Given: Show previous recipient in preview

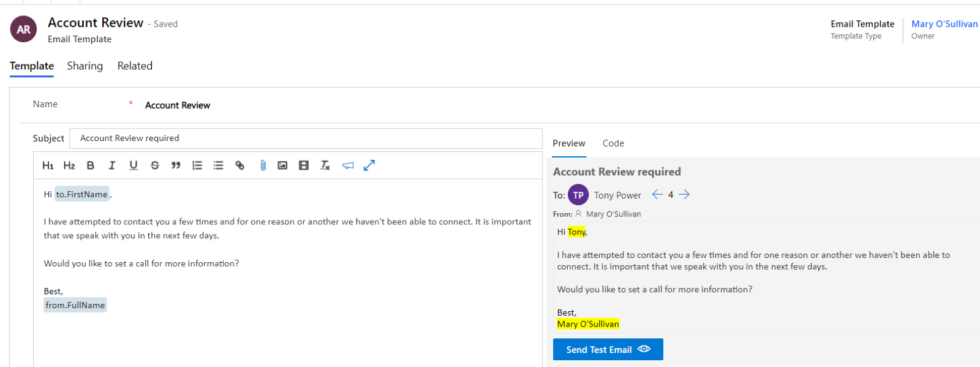Looking at the screenshot, I should 657,194.
